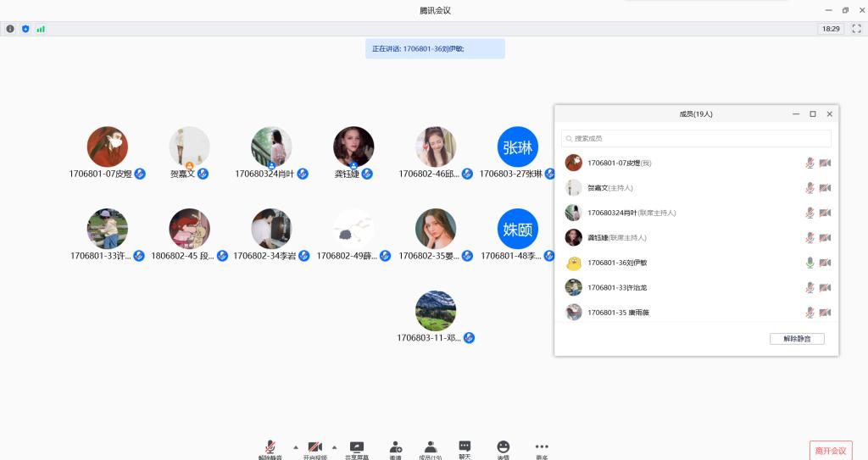Viewport: 868px width, 460px height.
Task: Click the 解除静音 microphone icon in bottom toolbar
Action: 270,446
